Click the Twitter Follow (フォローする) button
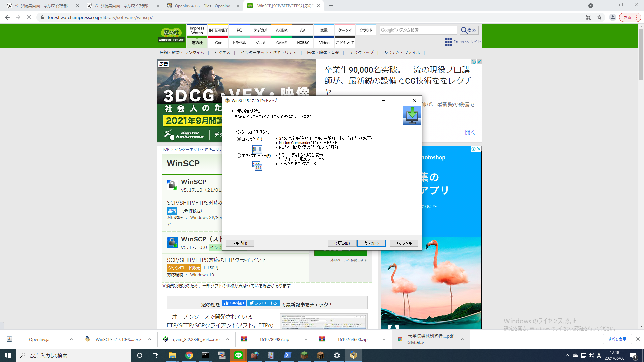The width and height of the screenshot is (644, 362). point(263,303)
